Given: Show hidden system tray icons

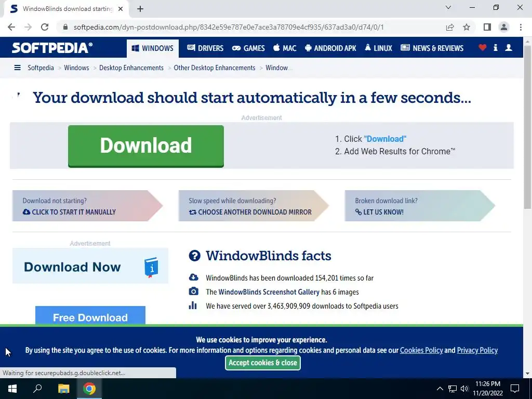Looking at the screenshot, I should click(440, 389).
